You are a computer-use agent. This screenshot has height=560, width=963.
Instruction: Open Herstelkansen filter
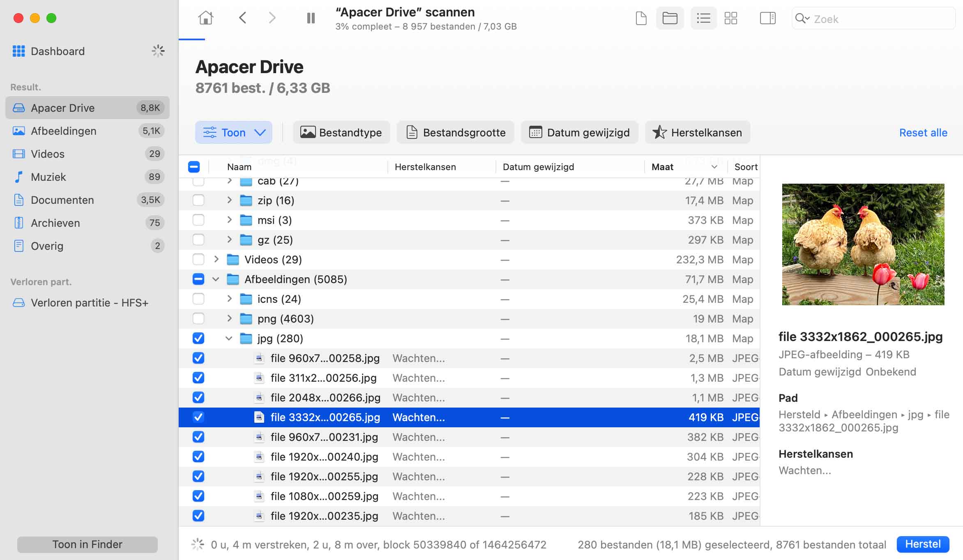tap(698, 132)
